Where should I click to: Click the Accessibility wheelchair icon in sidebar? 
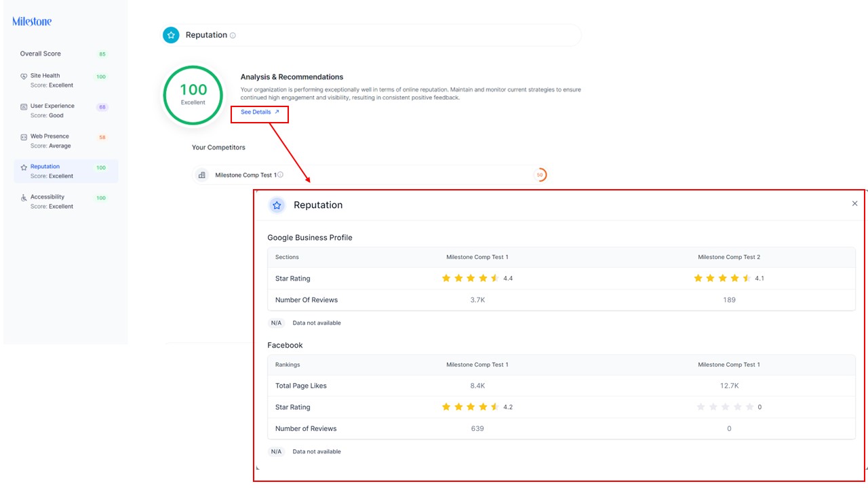coord(24,197)
